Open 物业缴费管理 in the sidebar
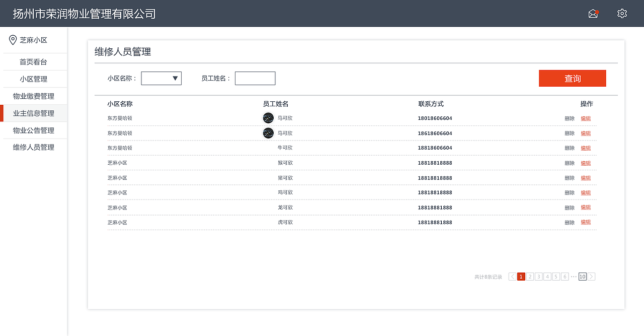Image resolution: width=644 pixels, height=336 pixels. [x=33, y=96]
